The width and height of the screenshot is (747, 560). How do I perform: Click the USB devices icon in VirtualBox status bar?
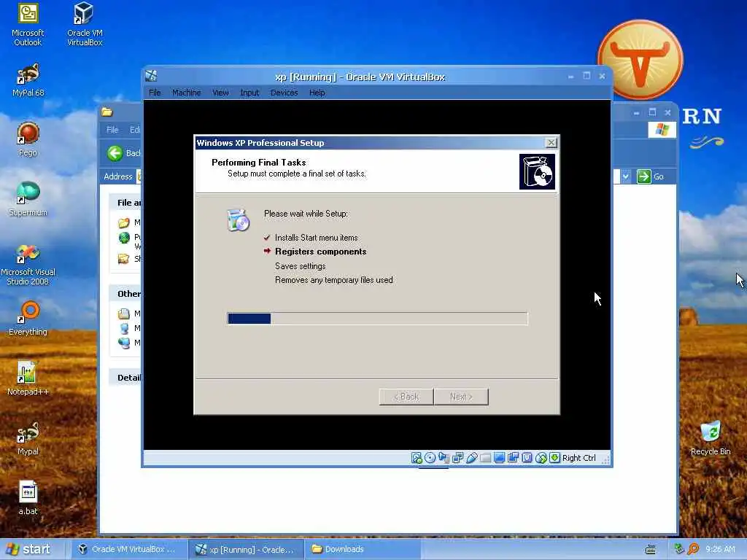coord(472,458)
